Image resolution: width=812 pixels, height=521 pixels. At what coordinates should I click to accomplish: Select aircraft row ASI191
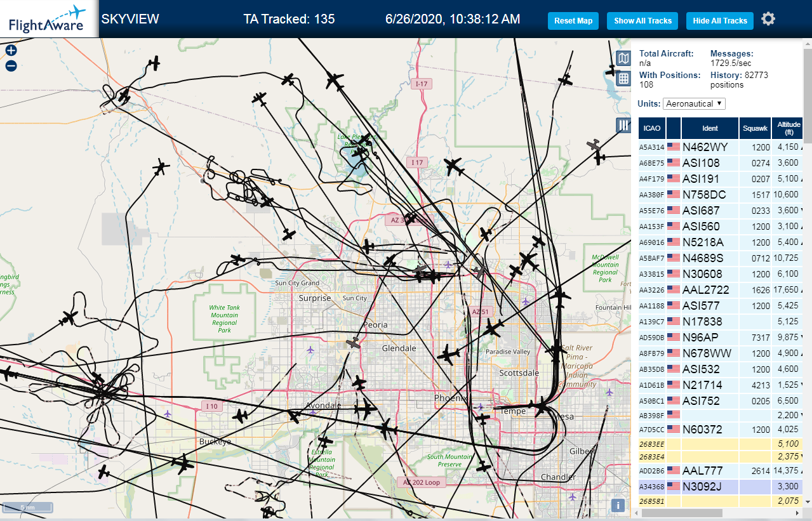click(x=721, y=179)
